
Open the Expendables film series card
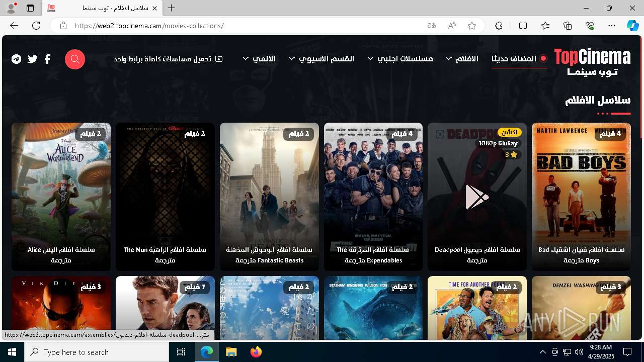pos(373,197)
